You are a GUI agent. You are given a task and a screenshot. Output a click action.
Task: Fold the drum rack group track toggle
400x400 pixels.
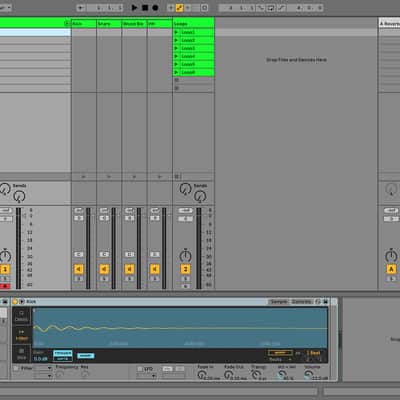pyautogui.click(x=67, y=24)
